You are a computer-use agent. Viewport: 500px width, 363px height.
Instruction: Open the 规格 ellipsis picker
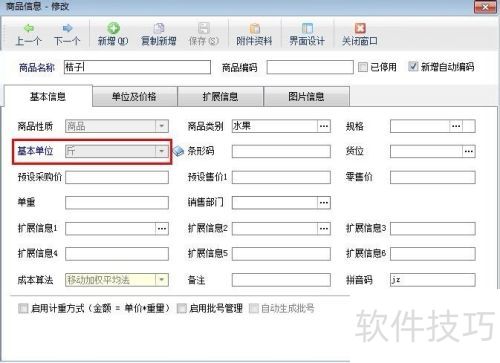click(x=456, y=126)
